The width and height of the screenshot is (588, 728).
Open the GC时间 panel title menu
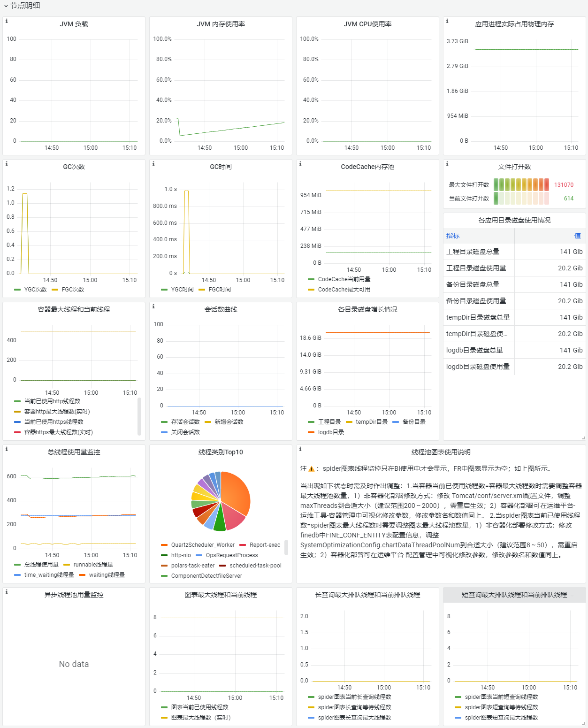221,167
